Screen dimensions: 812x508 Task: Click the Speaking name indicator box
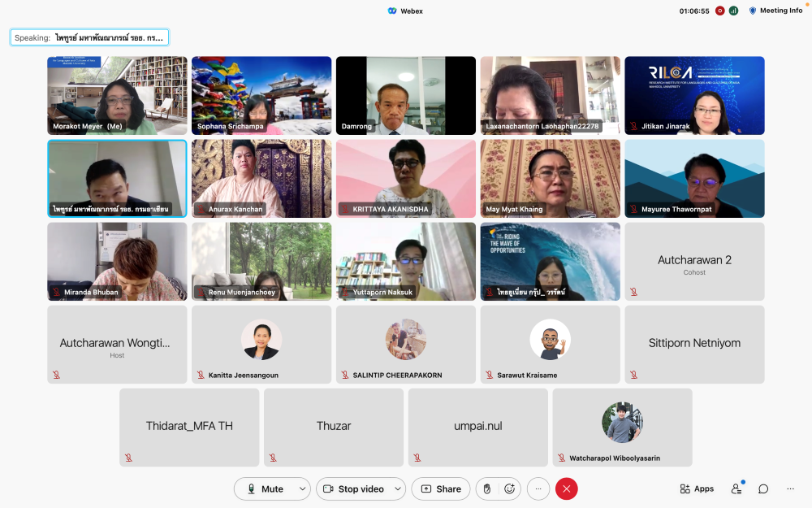pos(89,37)
